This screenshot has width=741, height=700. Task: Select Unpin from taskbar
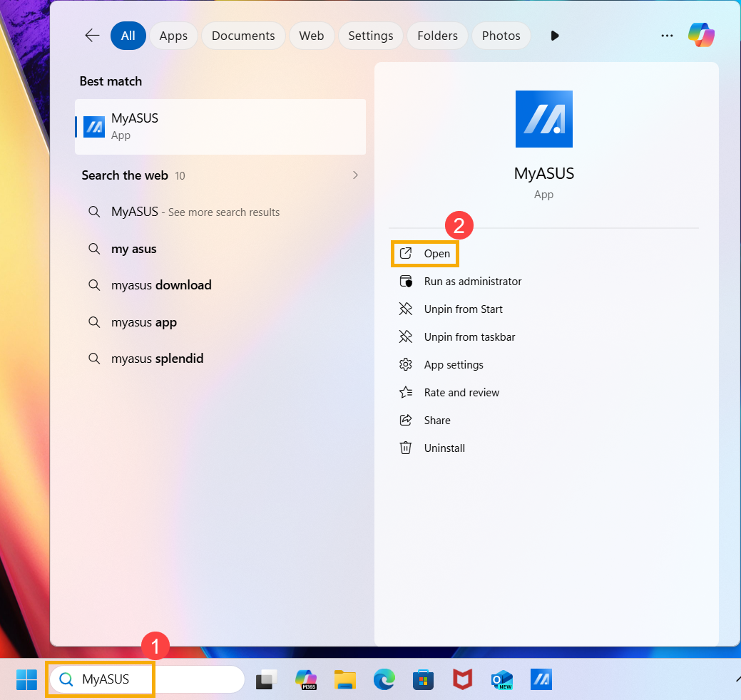tap(457, 337)
